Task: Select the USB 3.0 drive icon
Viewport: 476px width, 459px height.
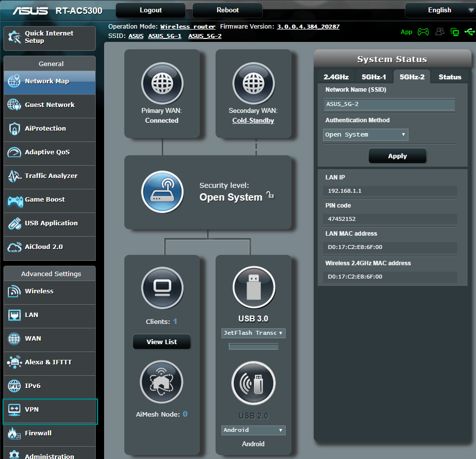Action: [x=254, y=287]
